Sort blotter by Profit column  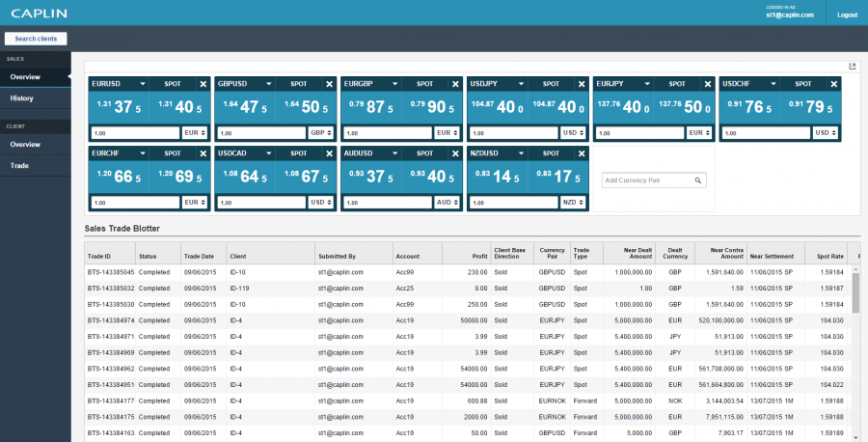pyautogui.click(x=466, y=253)
